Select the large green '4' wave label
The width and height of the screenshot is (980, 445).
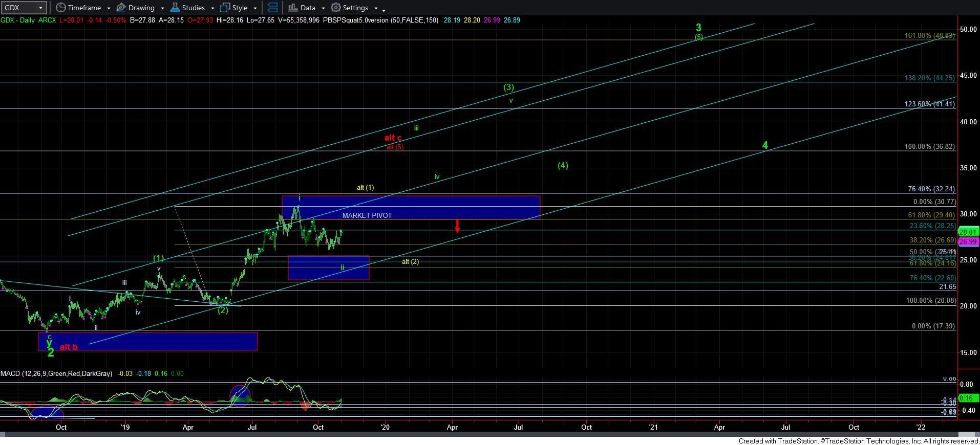(x=765, y=146)
